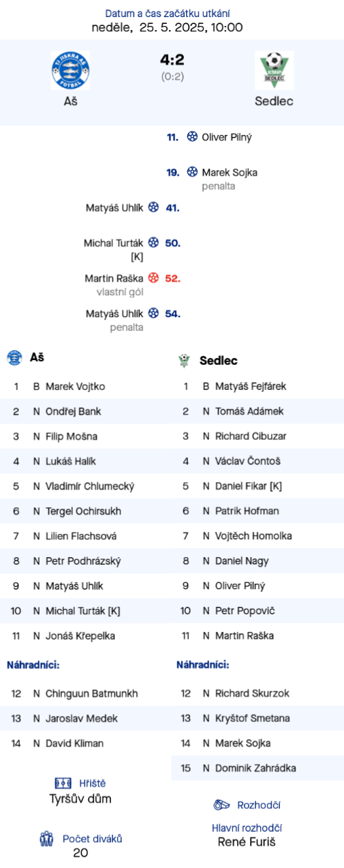Click the pitch icon beside Hřiště
344x868 pixels.
click(63, 783)
